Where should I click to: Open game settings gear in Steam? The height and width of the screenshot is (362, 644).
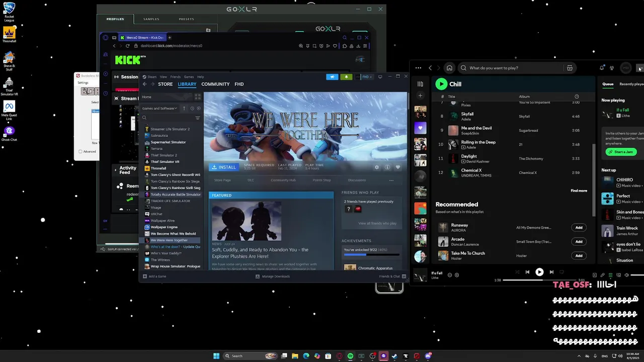[x=377, y=167]
